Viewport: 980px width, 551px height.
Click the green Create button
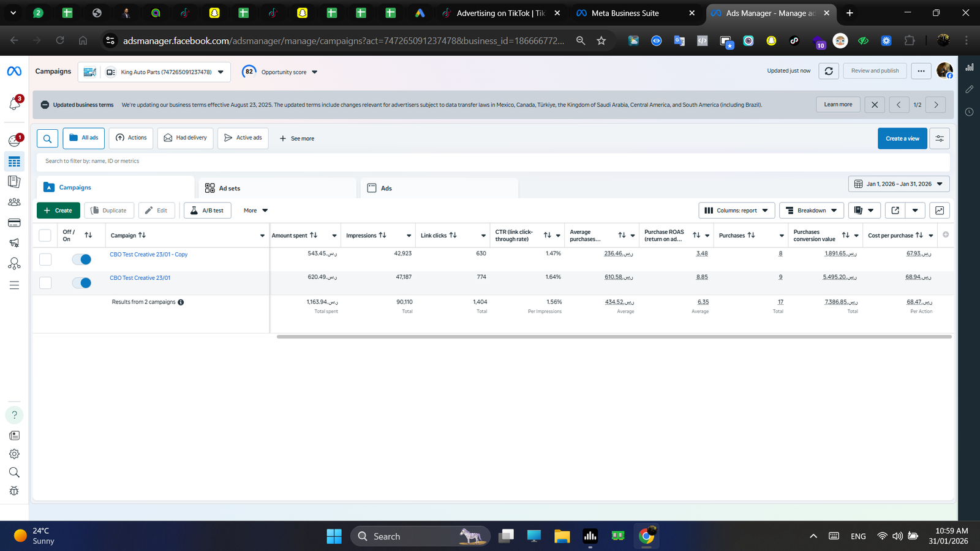click(x=58, y=211)
